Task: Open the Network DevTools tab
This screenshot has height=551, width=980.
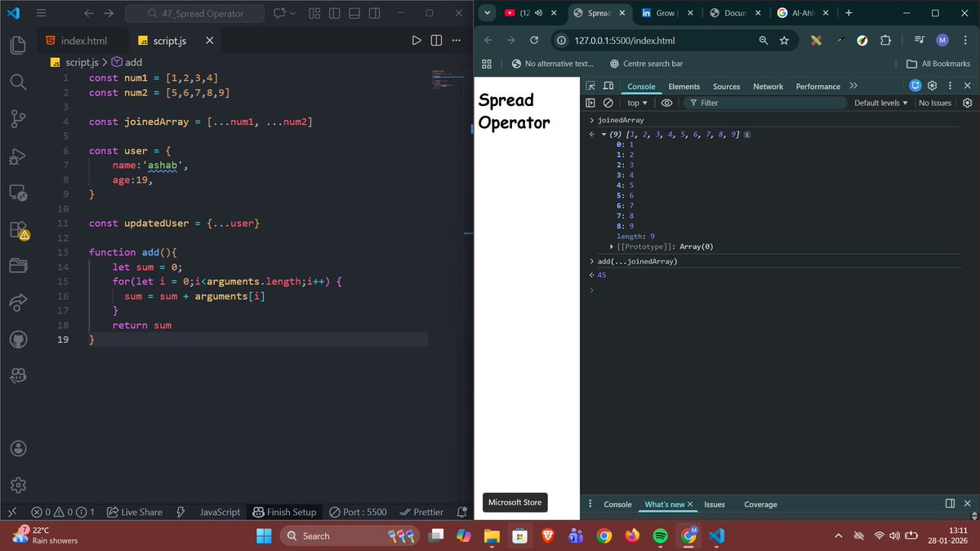Action: (768, 87)
